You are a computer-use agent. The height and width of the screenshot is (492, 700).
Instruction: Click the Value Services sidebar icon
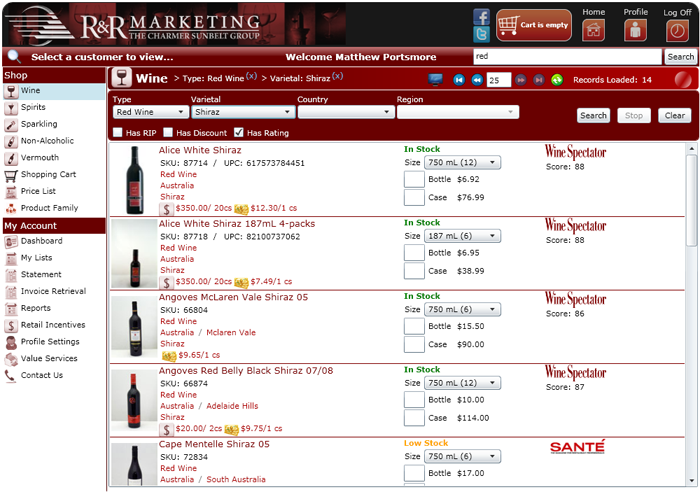(11, 359)
